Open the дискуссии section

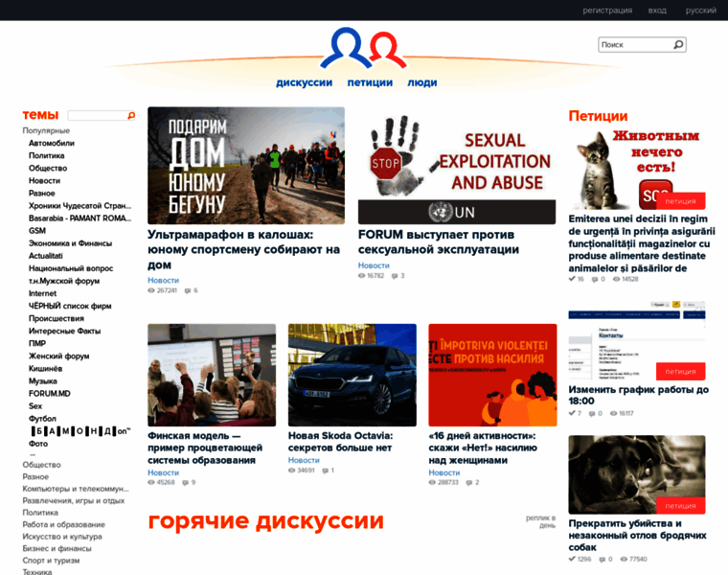[x=304, y=82]
